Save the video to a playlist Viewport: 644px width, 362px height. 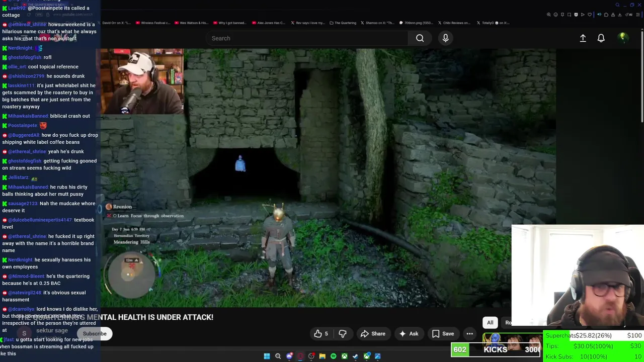[x=443, y=334]
